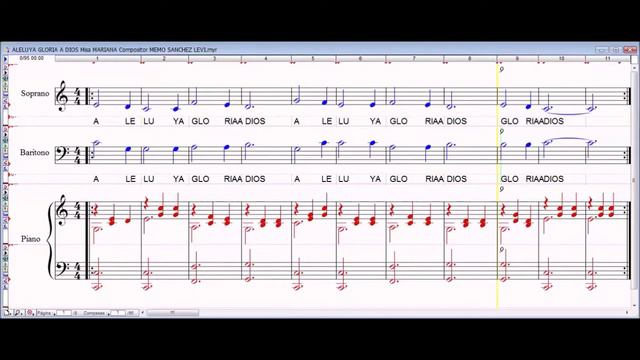Viewport: 640px width, 360px height.
Task: Click the horizontal scrollbar thumb at the bottom
Action: click(x=173, y=313)
